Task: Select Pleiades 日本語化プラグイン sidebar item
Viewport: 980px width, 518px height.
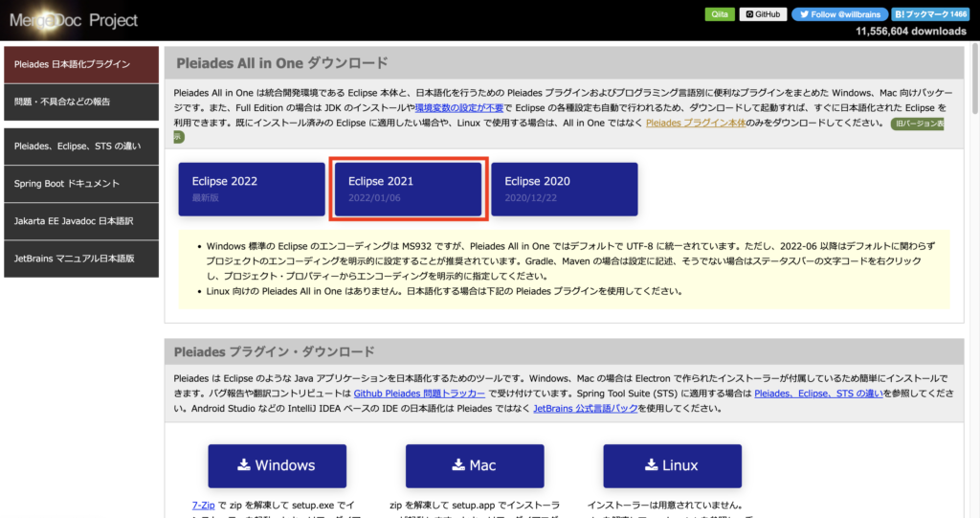Action: pyautogui.click(x=81, y=64)
